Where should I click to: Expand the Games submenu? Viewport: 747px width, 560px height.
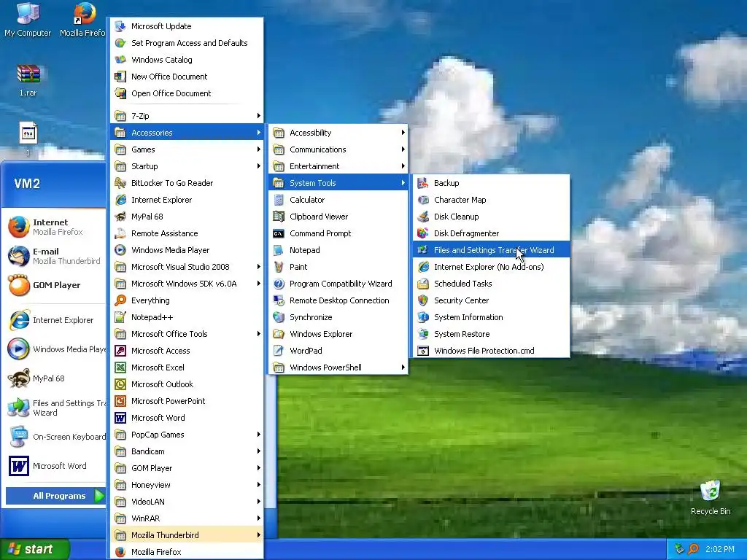(x=187, y=149)
